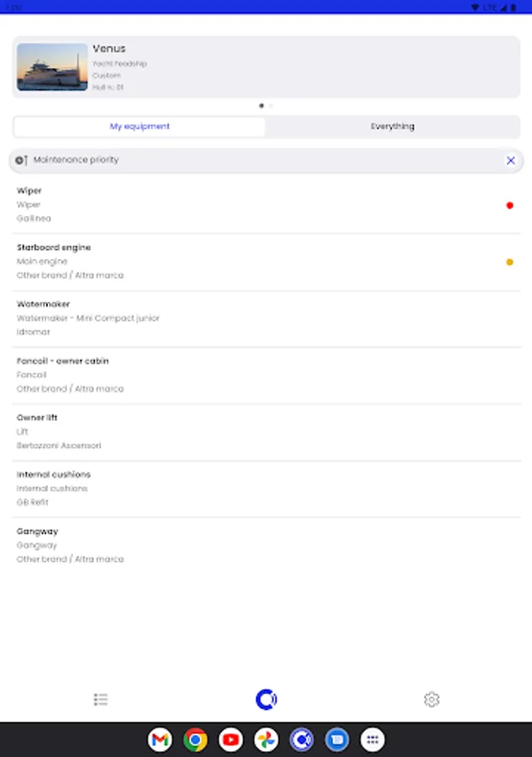The image size is (532, 757).
Task: Launch Chrome from the dock
Action: [195, 739]
